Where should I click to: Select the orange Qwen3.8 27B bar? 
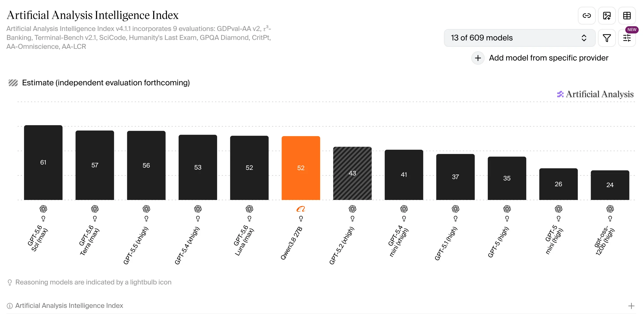tap(301, 168)
